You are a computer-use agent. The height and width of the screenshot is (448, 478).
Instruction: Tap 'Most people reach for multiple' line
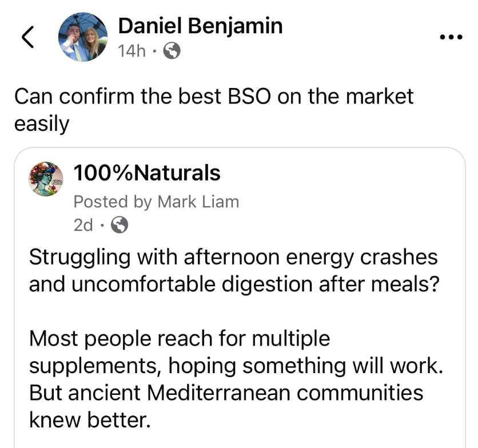click(180, 338)
